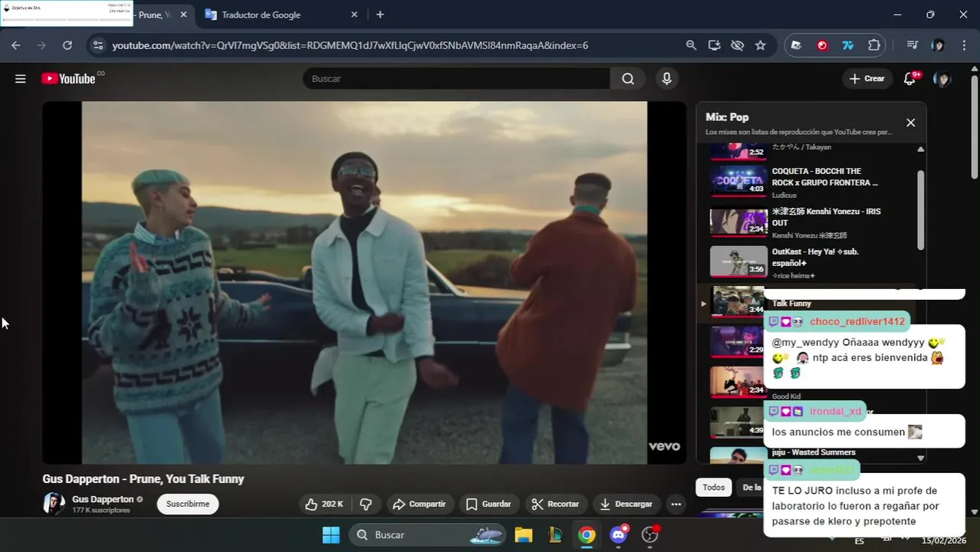Click the video player to pause

(364, 282)
